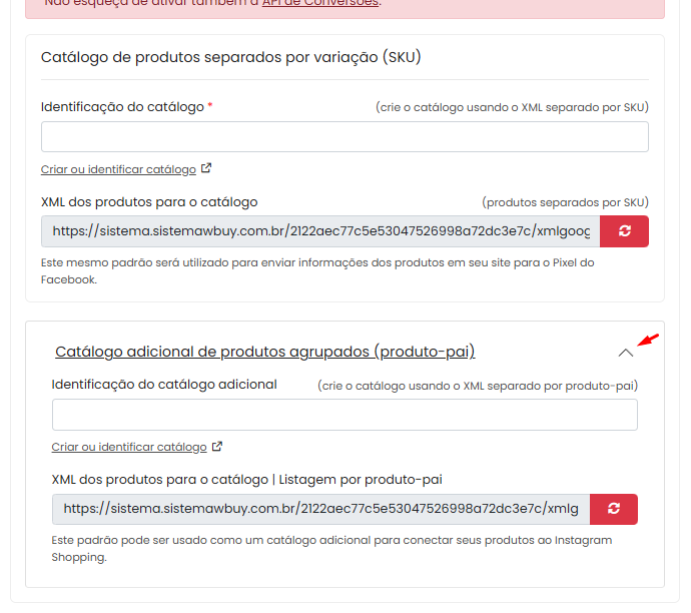Focus the 'Identificação do catálogo adicional' input
Screen dimensions: 691x613
coord(344,415)
